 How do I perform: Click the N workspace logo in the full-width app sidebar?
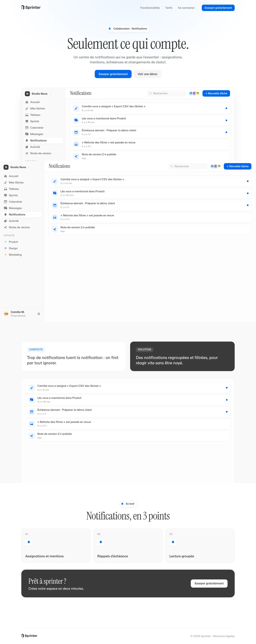point(6,167)
